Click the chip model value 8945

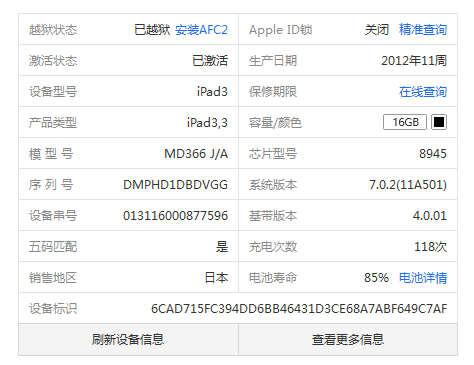coord(433,154)
